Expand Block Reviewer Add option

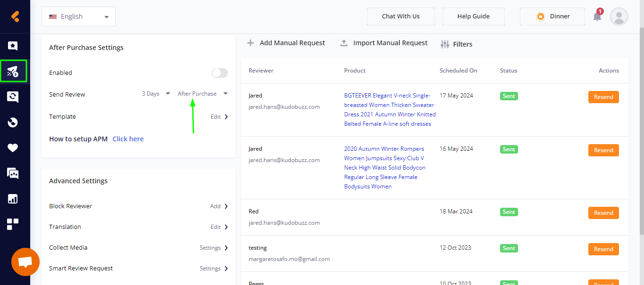click(220, 206)
